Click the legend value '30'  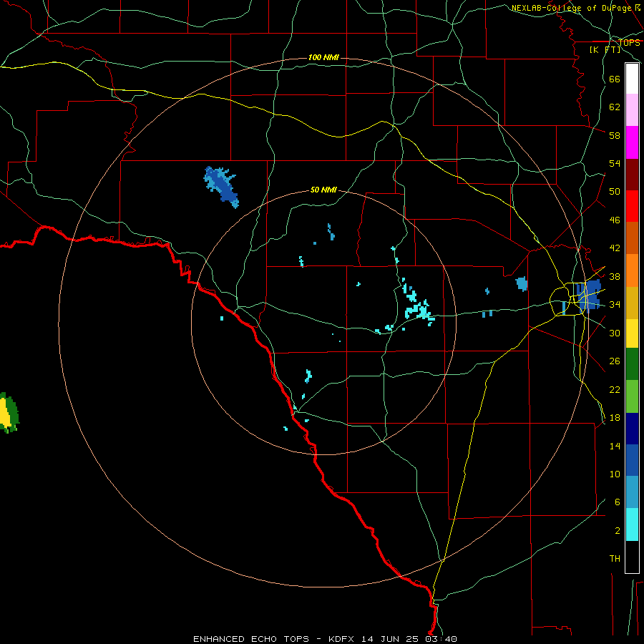pos(615,333)
